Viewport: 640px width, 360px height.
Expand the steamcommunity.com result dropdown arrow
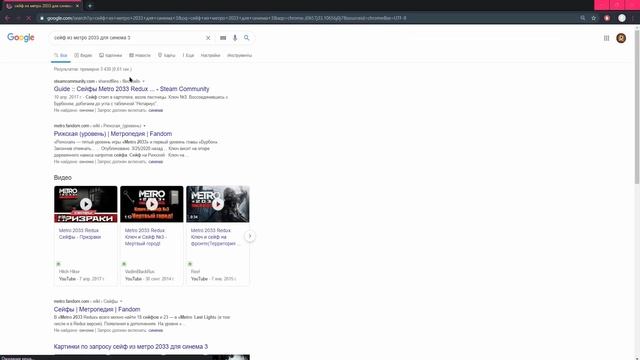pos(143,81)
